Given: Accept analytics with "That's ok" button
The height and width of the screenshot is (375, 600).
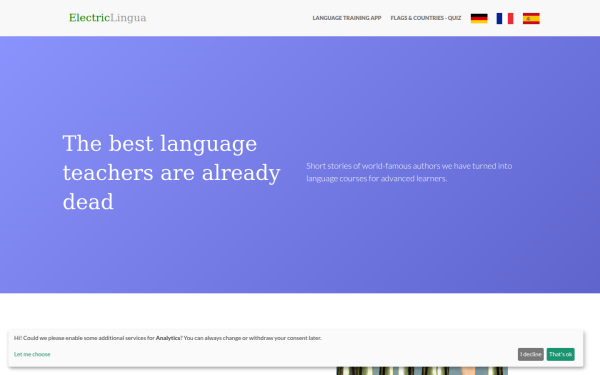Looking at the screenshot, I should [x=561, y=354].
